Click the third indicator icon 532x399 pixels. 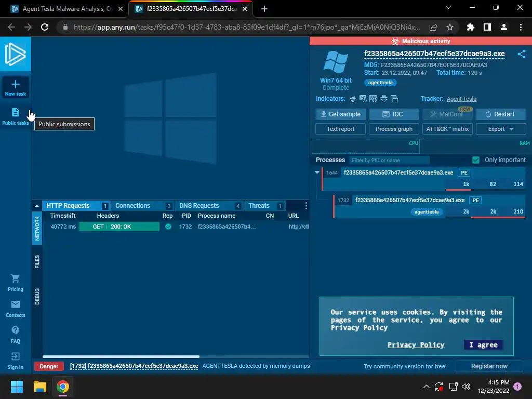point(373,99)
